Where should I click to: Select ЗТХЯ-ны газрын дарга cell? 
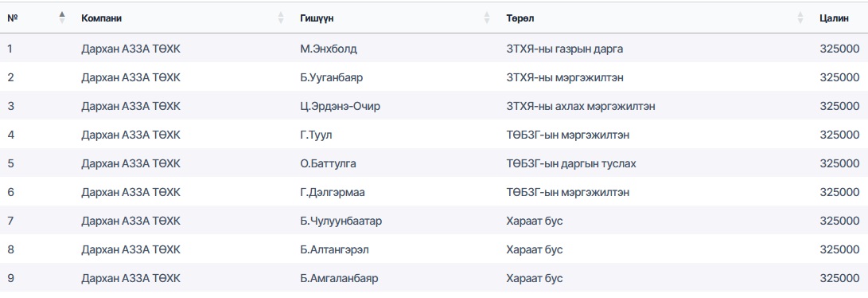(x=564, y=49)
